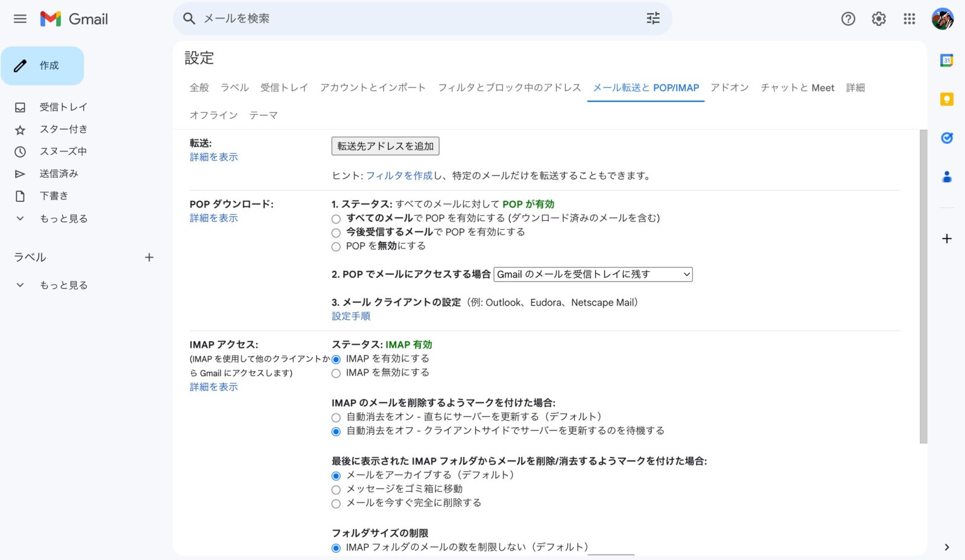Choose 'メッセージをゴミ箱に移動' radio option
This screenshot has height=560, width=965.
point(336,489)
